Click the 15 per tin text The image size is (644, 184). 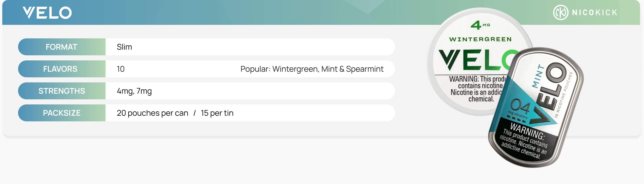tap(217, 113)
